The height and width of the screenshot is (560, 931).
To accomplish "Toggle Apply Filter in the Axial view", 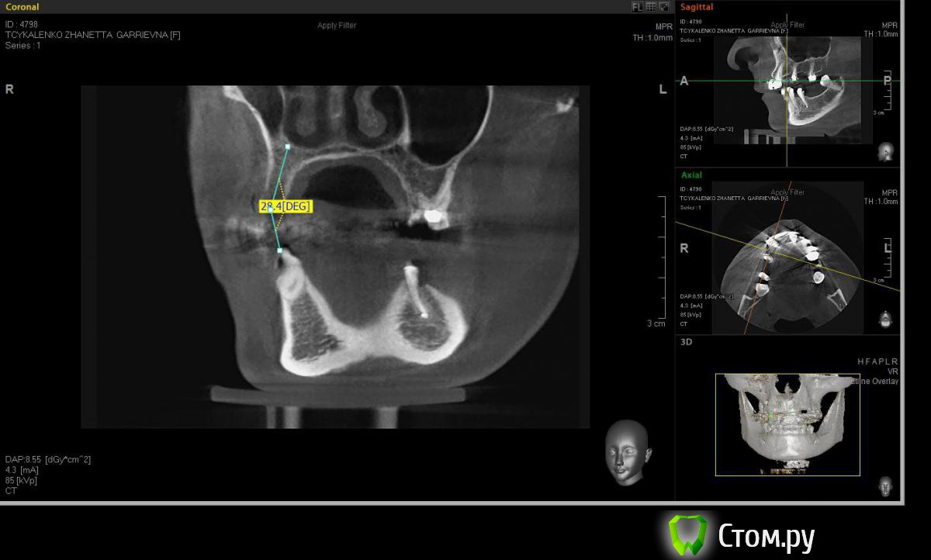I will (x=787, y=192).
